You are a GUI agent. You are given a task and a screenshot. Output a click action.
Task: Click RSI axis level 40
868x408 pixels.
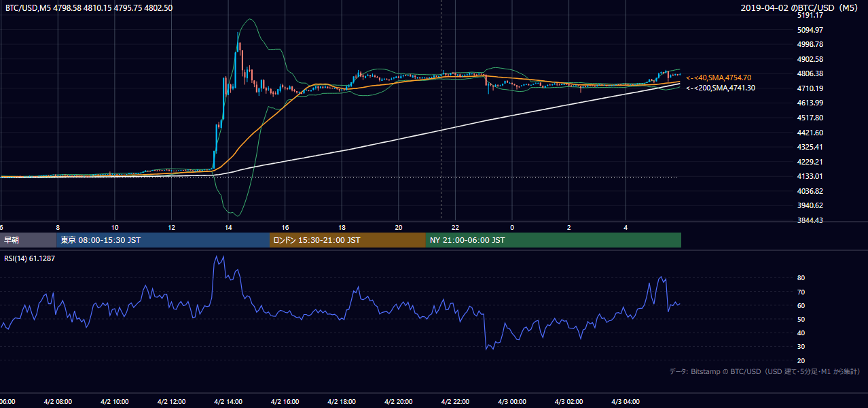click(801, 333)
